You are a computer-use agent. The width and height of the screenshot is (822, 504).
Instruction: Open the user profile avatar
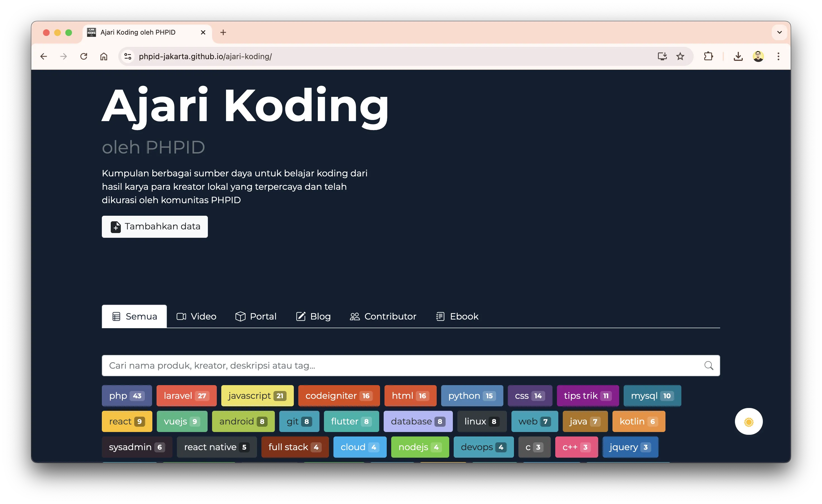(758, 56)
